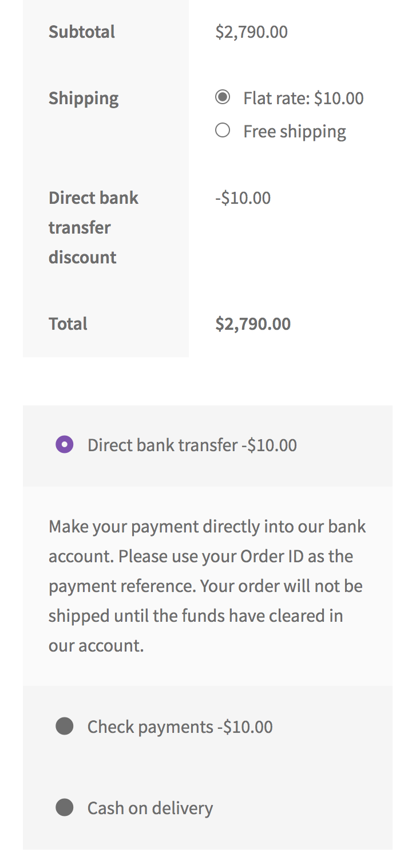Click the "Flat rate: $10.00" label
This screenshot has width=404, height=868.
coord(303,98)
